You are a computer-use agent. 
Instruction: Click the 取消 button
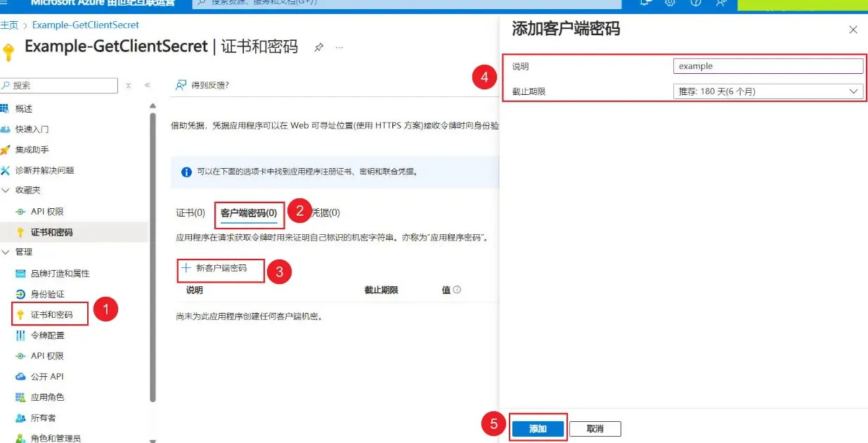pos(595,429)
